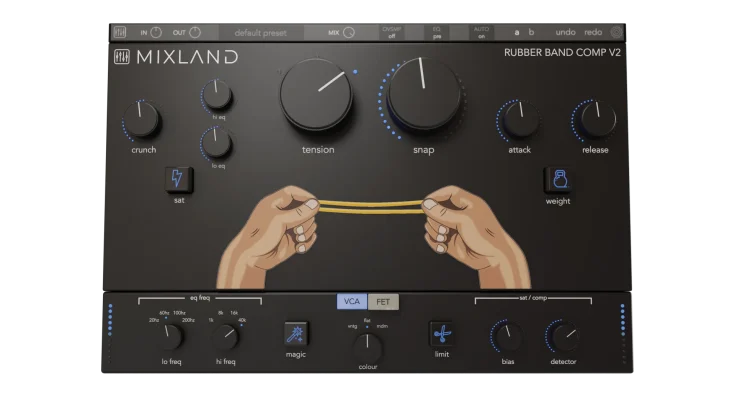Click the MIX knob in top bar
The width and height of the screenshot is (735, 400).
[348, 32]
